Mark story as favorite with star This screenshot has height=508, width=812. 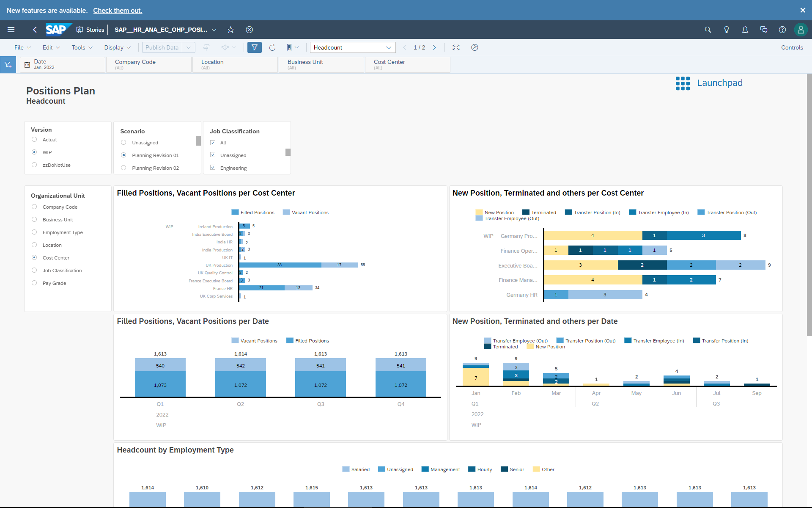coord(230,30)
